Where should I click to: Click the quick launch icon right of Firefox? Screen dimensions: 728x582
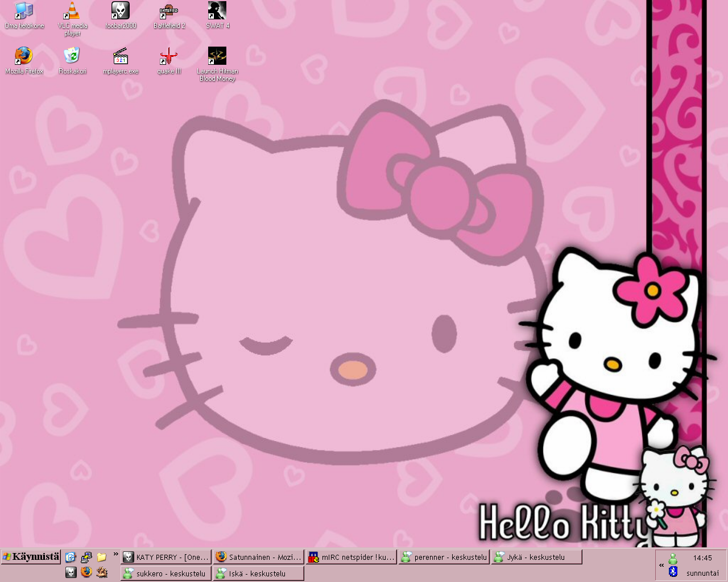point(101,572)
